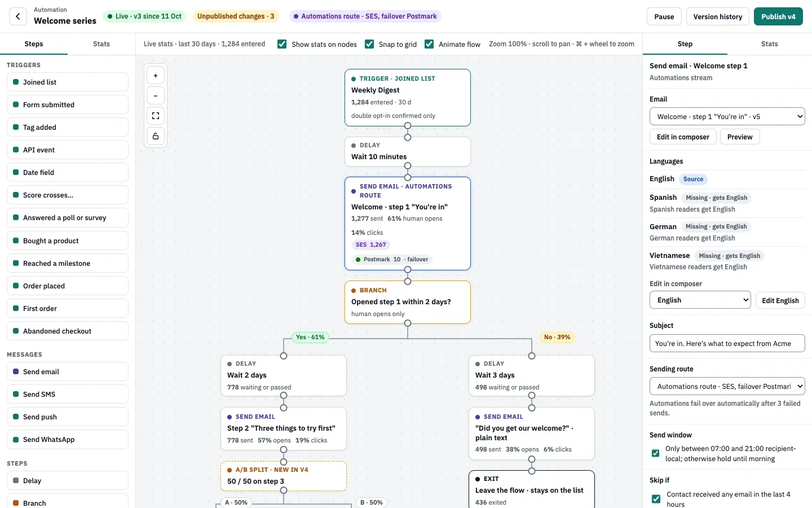The image size is (812, 508).
Task: Select the right panel Step tab
Action: coord(685,44)
